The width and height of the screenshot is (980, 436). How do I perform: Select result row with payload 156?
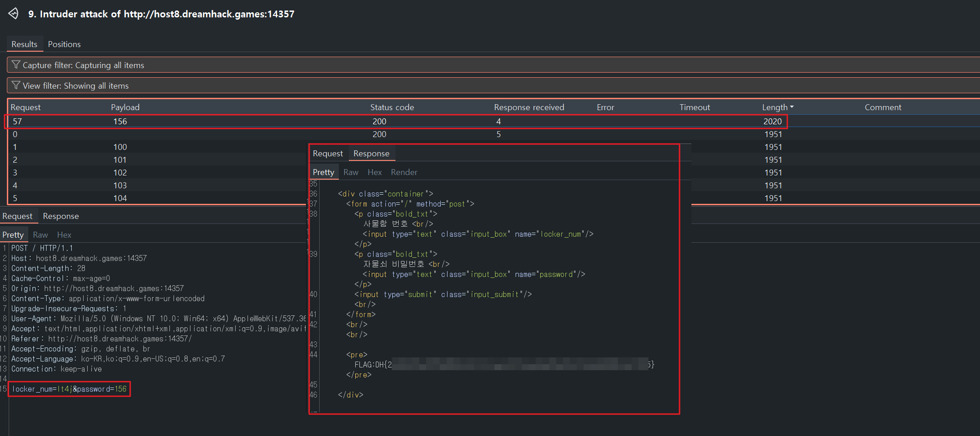tap(120, 122)
